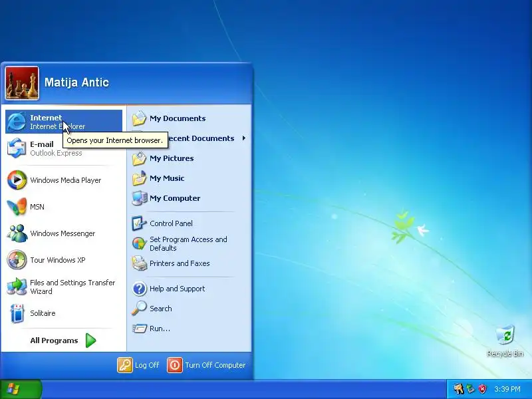
Task: Open the Run dialog icon
Action: [x=139, y=329]
